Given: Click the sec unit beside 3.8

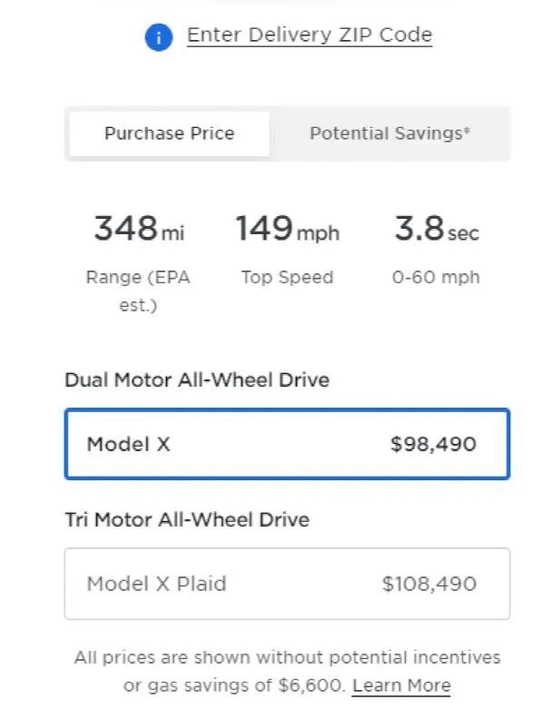Looking at the screenshot, I should pos(463,234).
